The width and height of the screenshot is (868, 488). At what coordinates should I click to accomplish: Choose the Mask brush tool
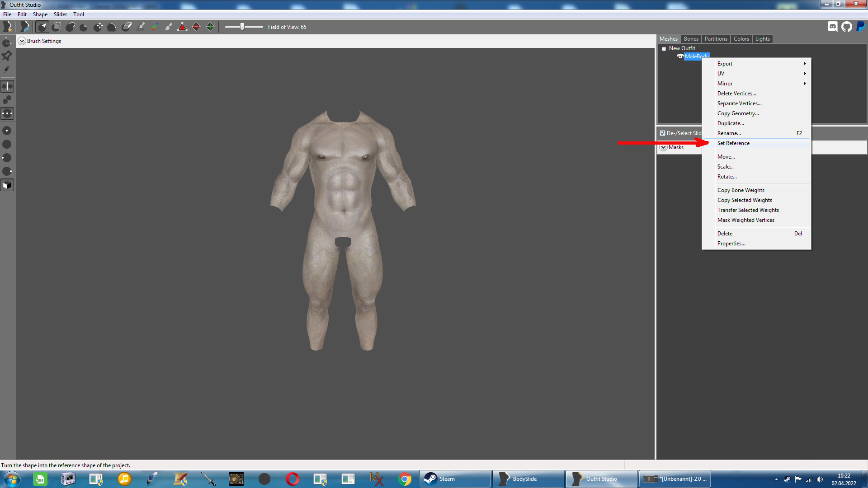point(57,27)
